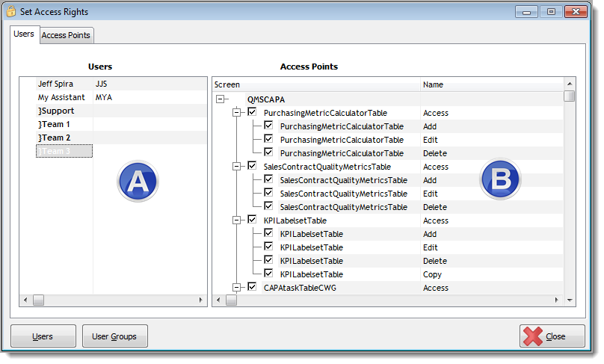The width and height of the screenshot is (604, 364).
Task: Collapse the QMSCAPA root node
Action: 221,99
